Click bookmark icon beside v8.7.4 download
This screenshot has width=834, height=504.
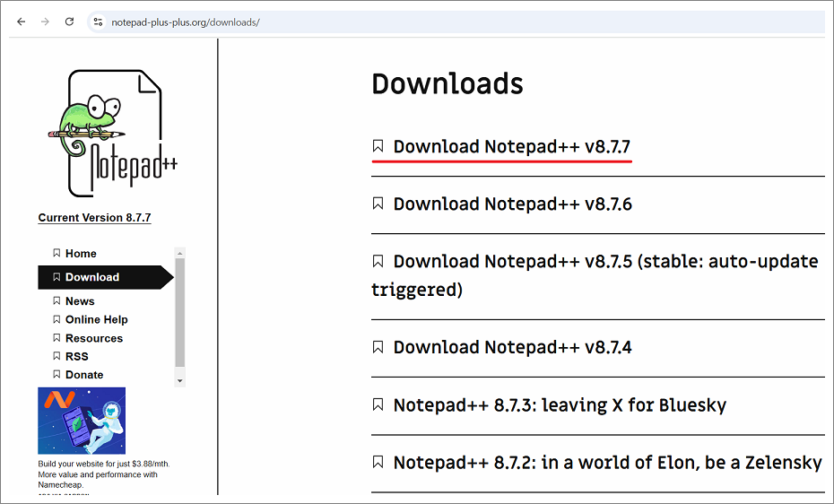(378, 347)
